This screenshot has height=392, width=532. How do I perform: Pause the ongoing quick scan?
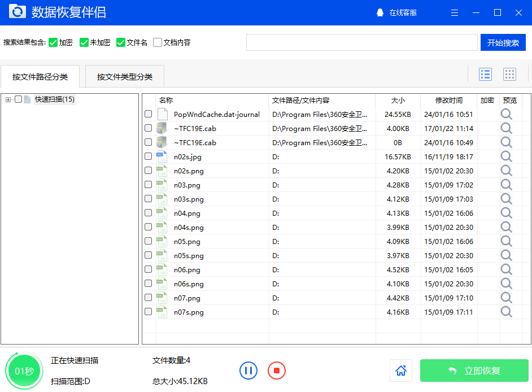coord(248,371)
